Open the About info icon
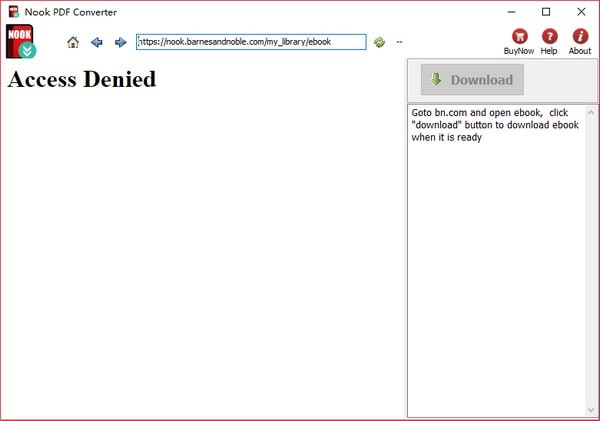This screenshot has width=600, height=421. [580, 37]
